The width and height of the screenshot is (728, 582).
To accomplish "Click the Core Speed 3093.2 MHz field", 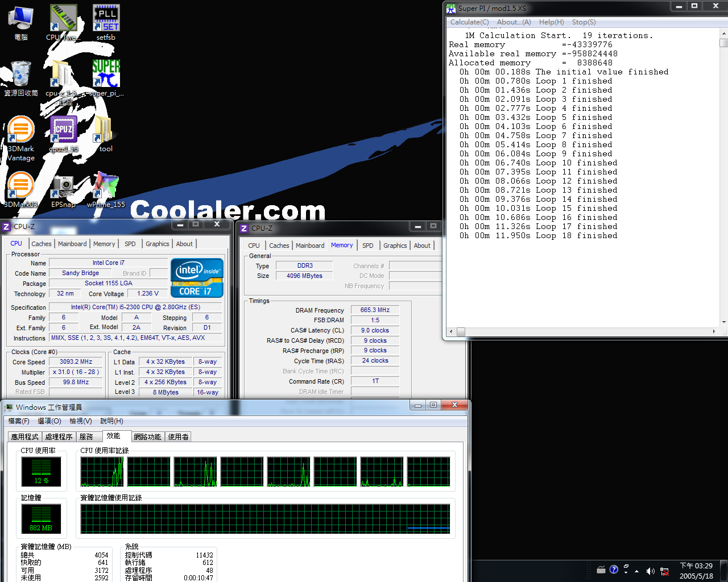I will pyautogui.click(x=76, y=361).
